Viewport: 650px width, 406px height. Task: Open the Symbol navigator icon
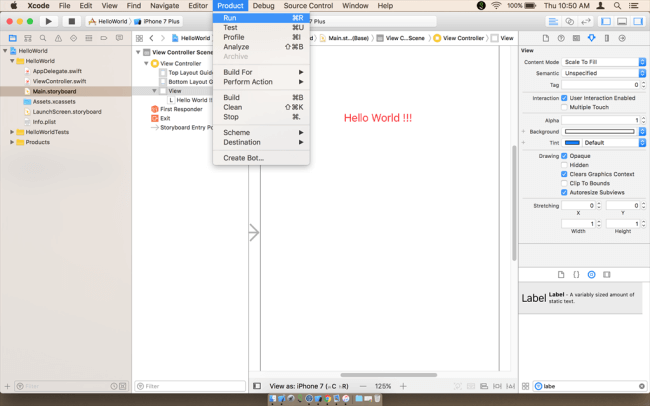(28, 38)
